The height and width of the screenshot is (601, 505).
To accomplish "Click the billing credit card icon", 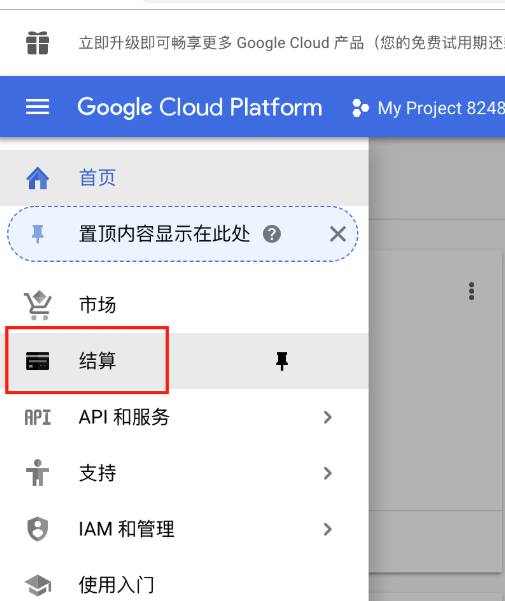I will (x=37, y=361).
